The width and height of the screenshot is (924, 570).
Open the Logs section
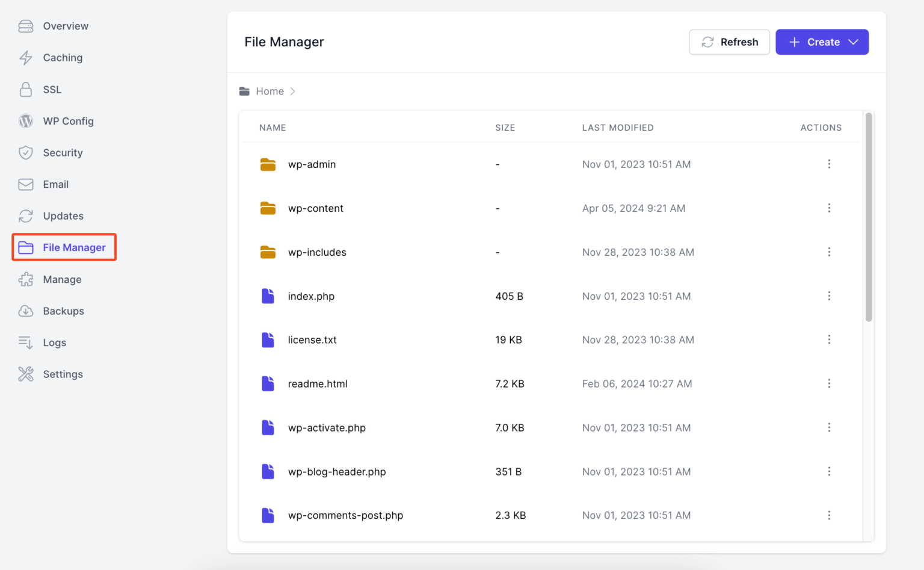[x=54, y=342]
